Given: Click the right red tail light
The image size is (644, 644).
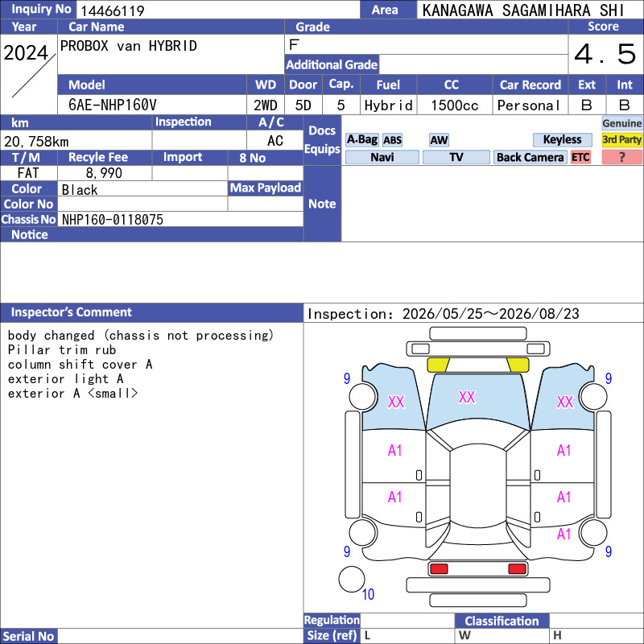Looking at the screenshot, I should (x=517, y=569).
